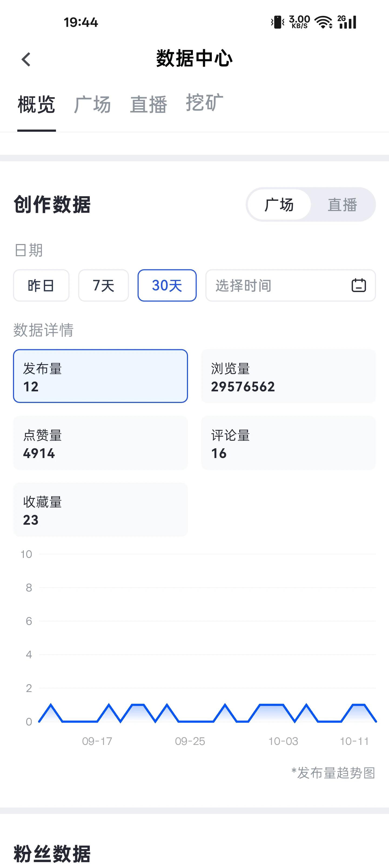Open the 挖矿 tab
This screenshot has width=389, height=868.
pyautogui.click(x=204, y=103)
